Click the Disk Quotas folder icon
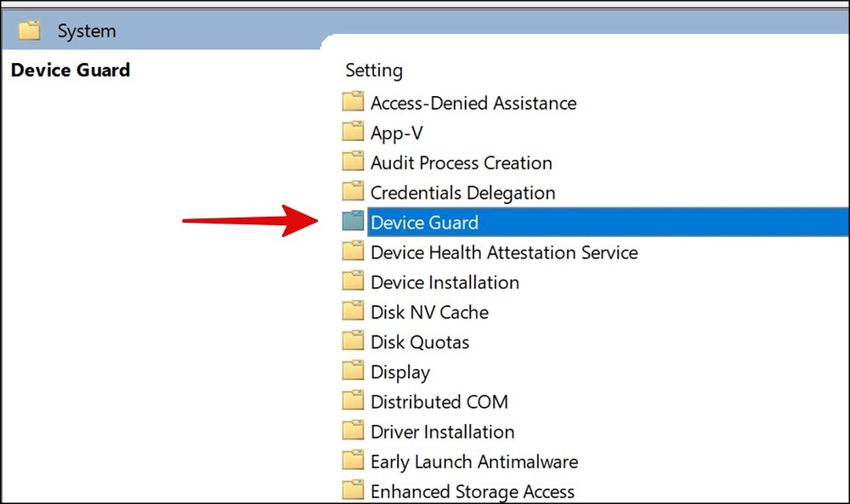The width and height of the screenshot is (850, 504). point(353,340)
